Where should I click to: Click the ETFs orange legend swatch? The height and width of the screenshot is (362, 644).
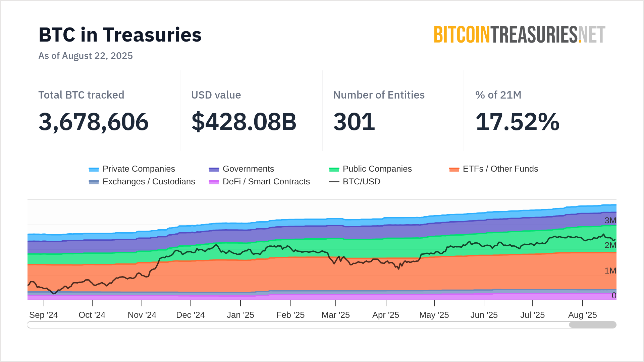454,169
